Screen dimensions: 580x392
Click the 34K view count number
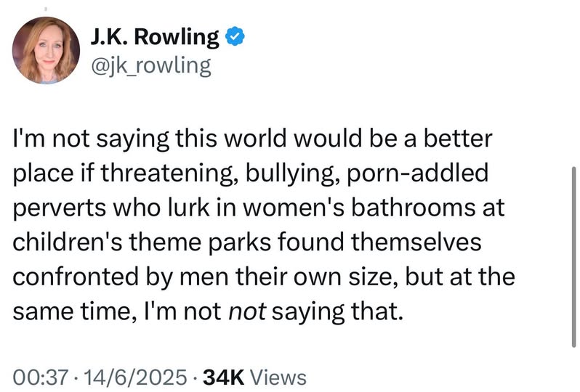pyautogui.click(x=225, y=376)
